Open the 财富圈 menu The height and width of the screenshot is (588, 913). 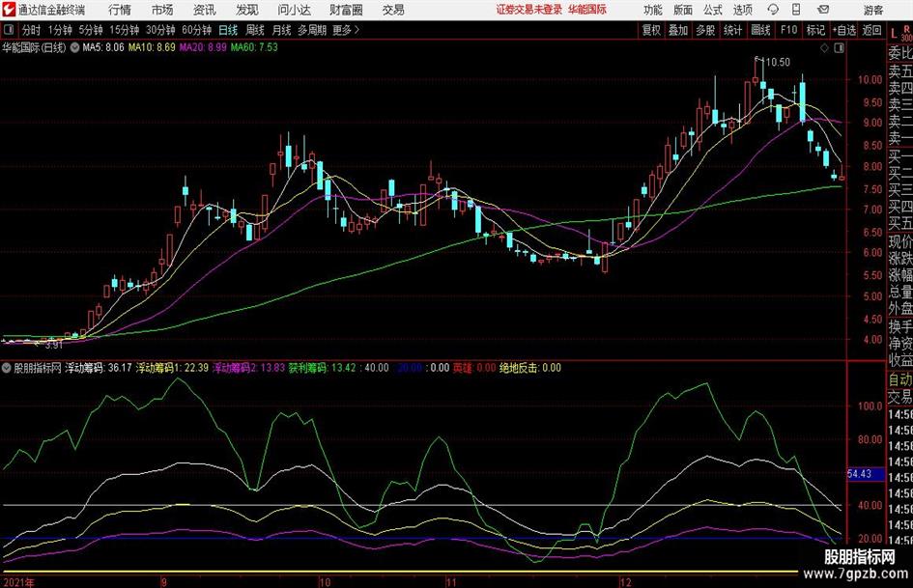346,10
